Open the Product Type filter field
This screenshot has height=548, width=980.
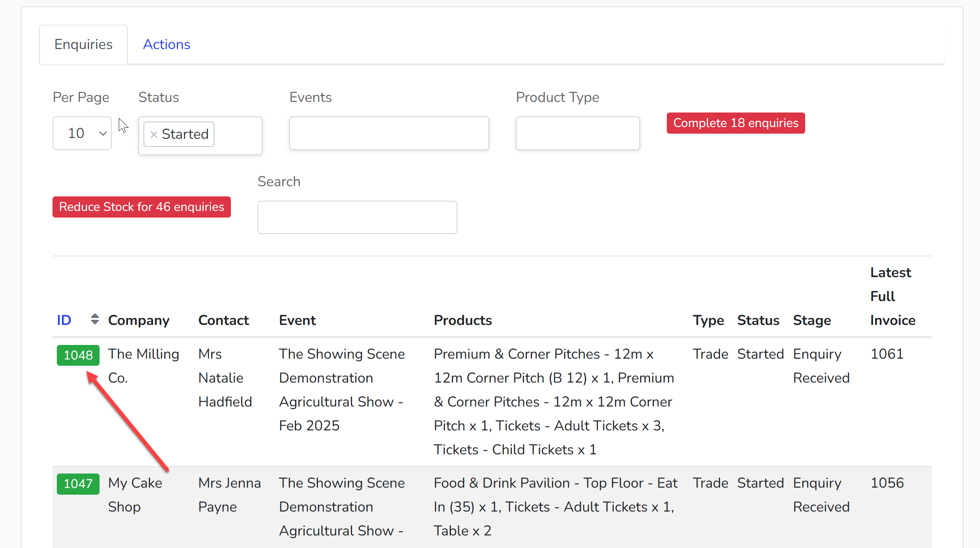578,133
